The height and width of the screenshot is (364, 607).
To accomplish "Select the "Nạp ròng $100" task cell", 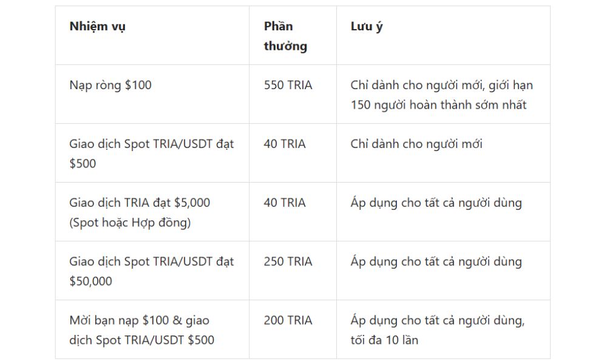I will (x=110, y=86).
